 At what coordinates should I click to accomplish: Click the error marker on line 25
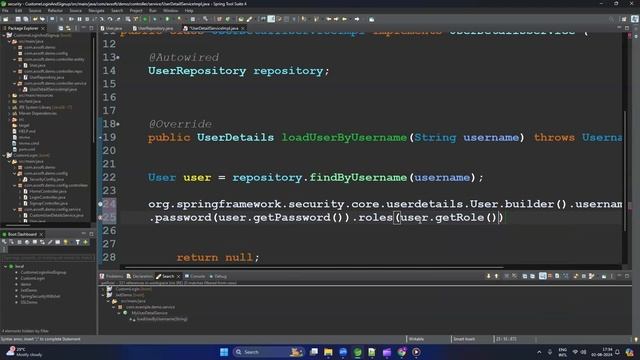pos(100,217)
